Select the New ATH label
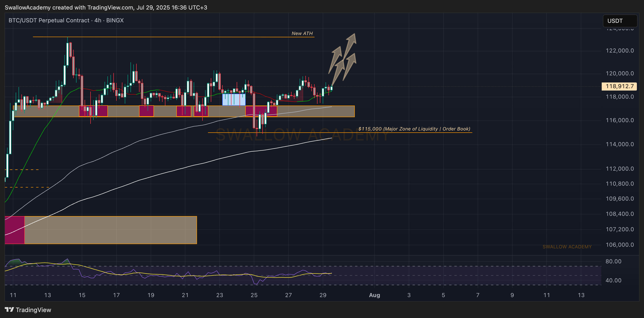Screen dimensions: 644x318 (x=302, y=33)
